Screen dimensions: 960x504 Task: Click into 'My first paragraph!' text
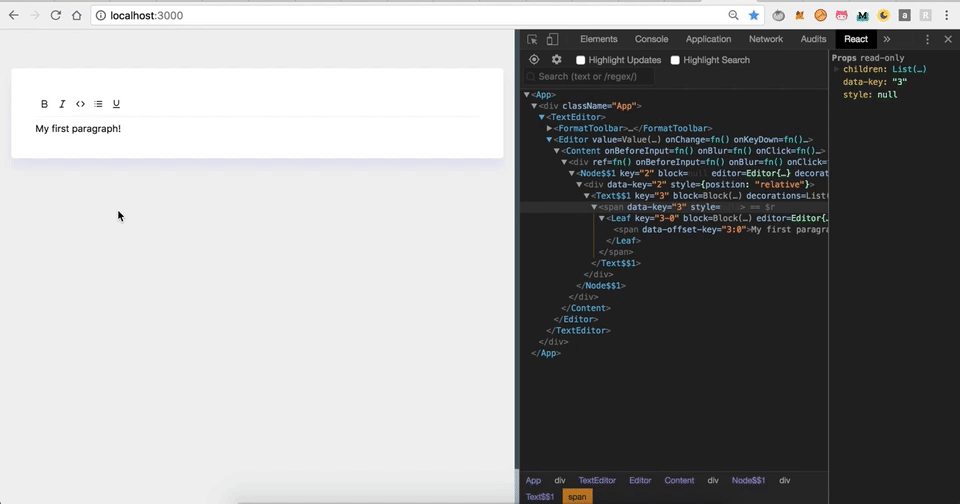click(x=78, y=129)
